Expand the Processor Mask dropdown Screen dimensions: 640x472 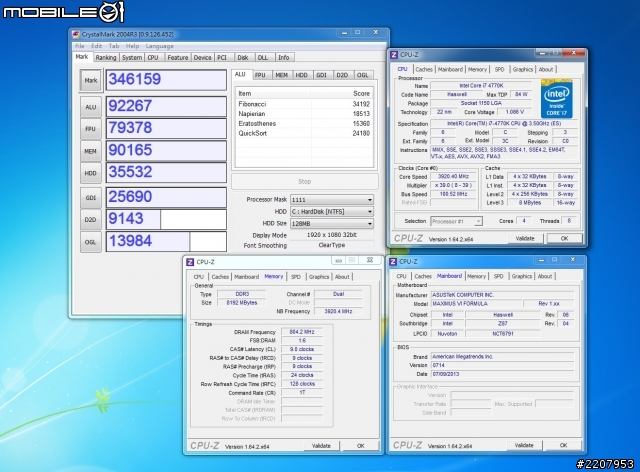pyautogui.click(x=331, y=200)
